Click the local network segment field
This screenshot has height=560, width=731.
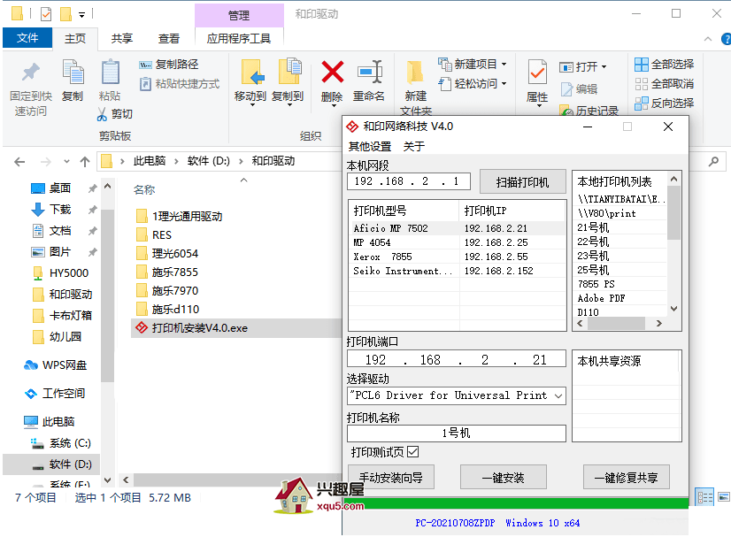pos(408,181)
